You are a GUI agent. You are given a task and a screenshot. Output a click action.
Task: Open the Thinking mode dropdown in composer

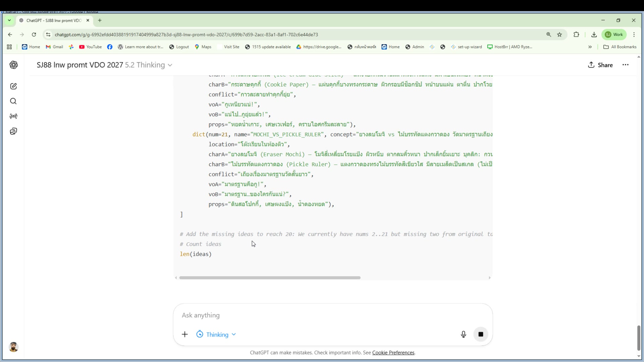pyautogui.click(x=216, y=335)
